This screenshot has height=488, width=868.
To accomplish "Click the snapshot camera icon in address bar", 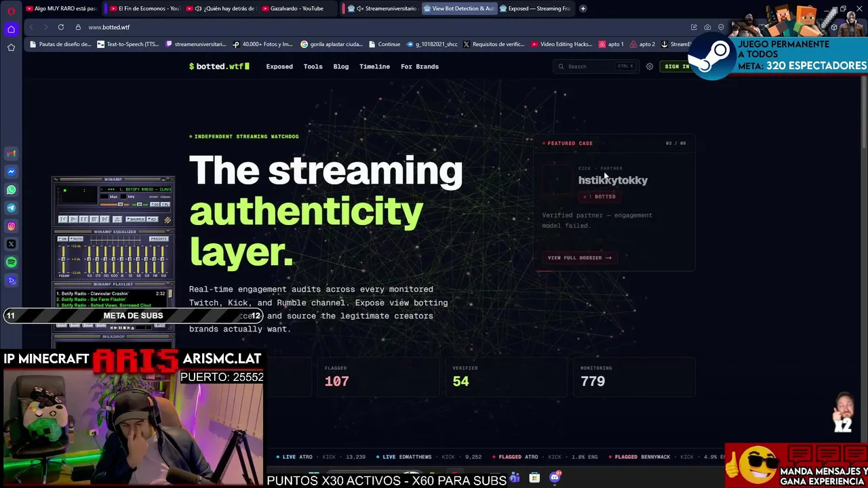I will pos(707,27).
